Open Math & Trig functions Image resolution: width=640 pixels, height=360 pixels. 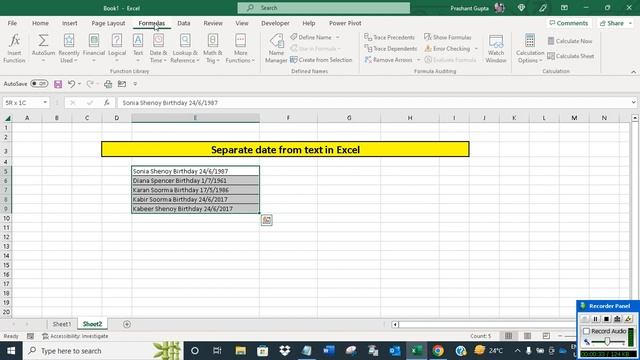pyautogui.click(x=213, y=48)
